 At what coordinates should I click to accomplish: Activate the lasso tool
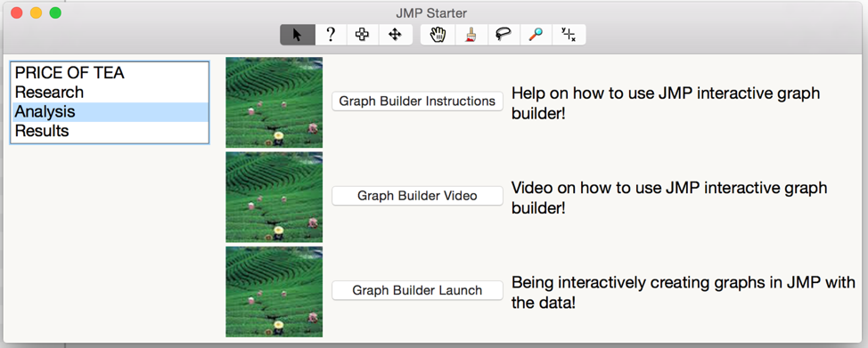(504, 35)
